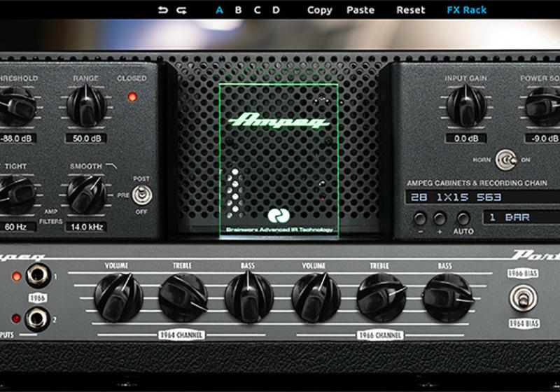
Task: Select preset slot C
Action: coord(257,10)
